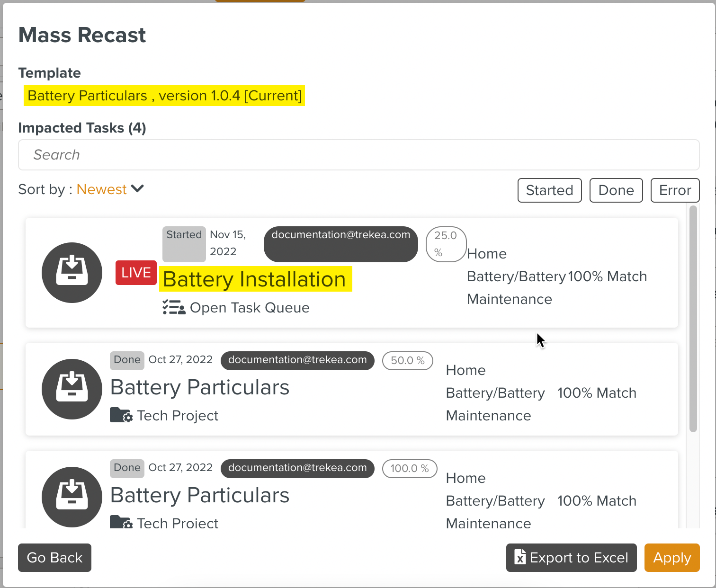The image size is (716, 588).
Task: Click the Open Task Queue list icon
Action: 173,308
